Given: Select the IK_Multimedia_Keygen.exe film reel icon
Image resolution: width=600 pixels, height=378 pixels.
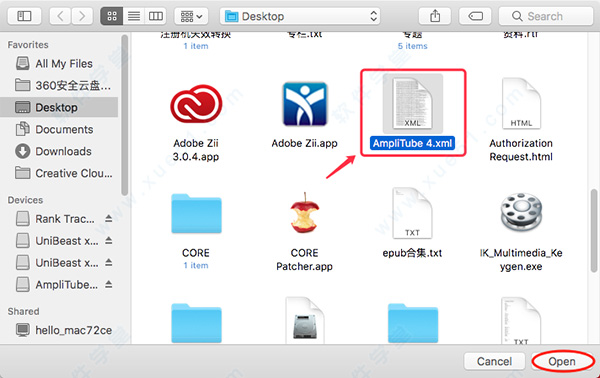Looking at the screenshot, I should (x=521, y=213).
